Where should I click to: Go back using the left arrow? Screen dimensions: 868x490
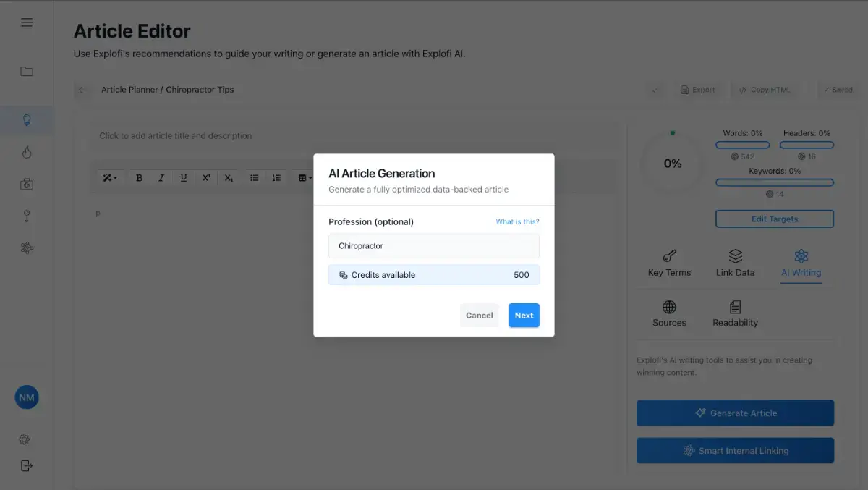point(82,90)
